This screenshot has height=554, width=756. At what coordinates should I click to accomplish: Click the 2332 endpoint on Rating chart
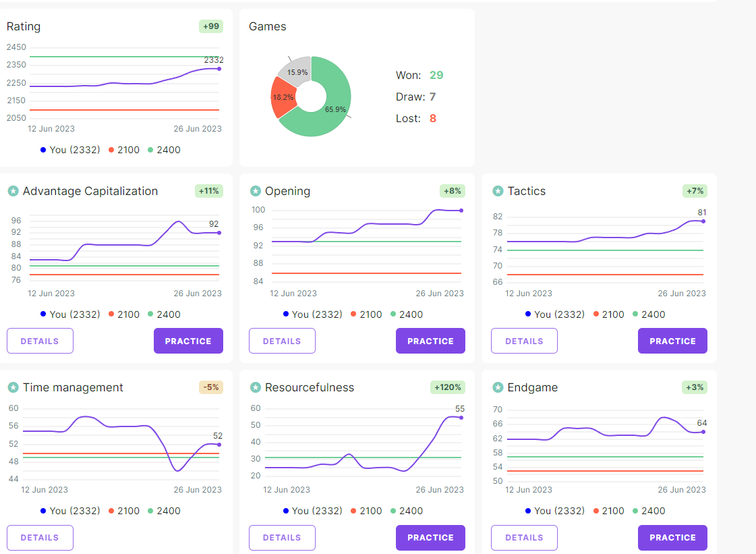[219, 69]
